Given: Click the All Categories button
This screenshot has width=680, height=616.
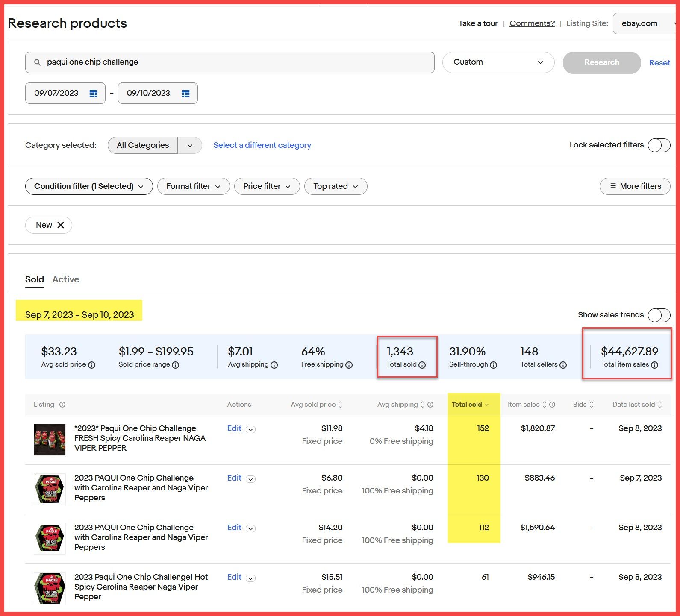Looking at the screenshot, I should (x=143, y=145).
